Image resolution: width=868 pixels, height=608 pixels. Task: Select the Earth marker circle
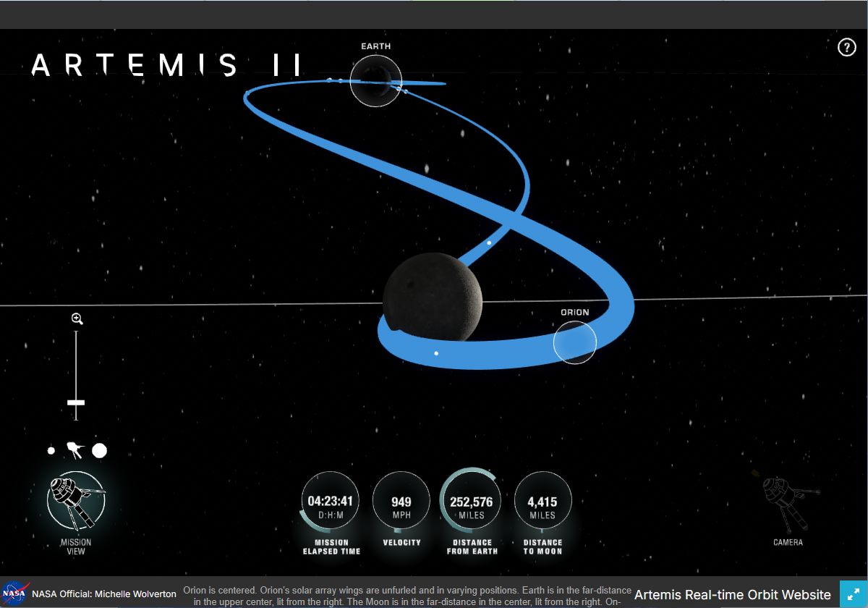[375, 81]
